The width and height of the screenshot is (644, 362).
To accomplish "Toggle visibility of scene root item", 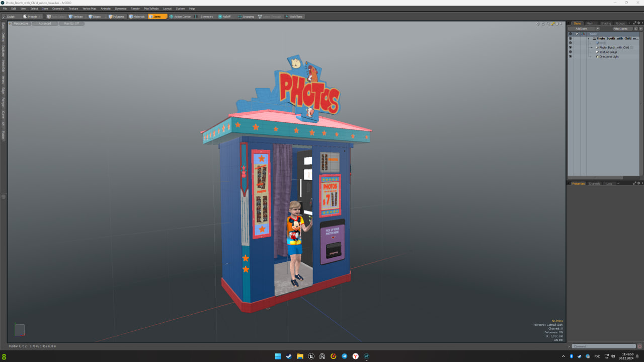I will (x=570, y=38).
